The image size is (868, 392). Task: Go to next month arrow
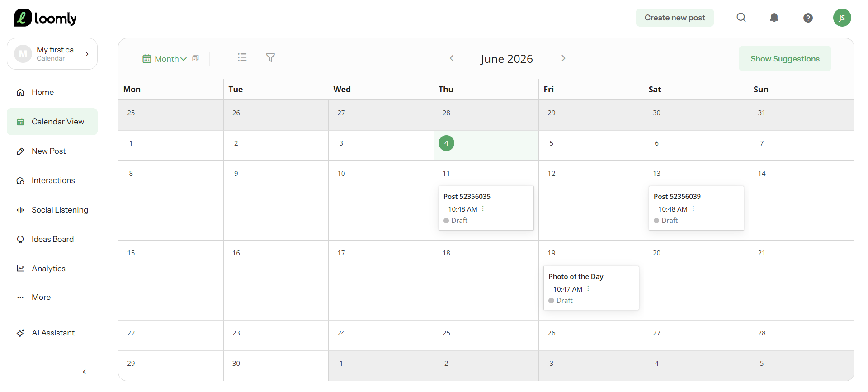click(563, 58)
